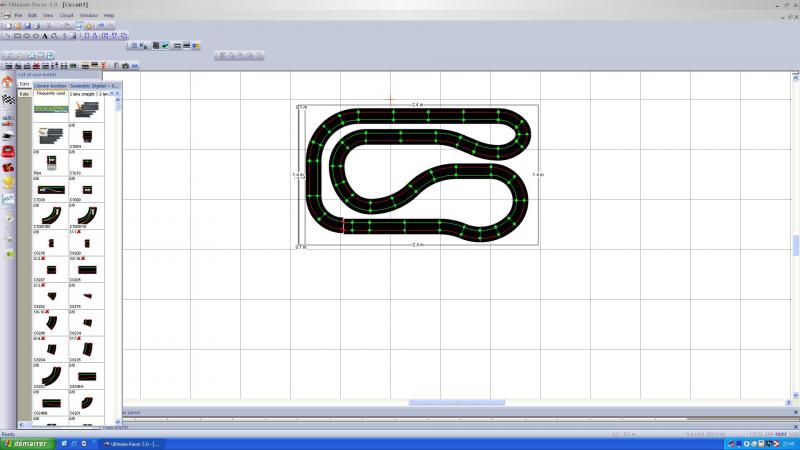Image resolution: width=800 pixels, height=450 pixels.
Task: Open the Circuit menu
Action: click(x=66, y=16)
